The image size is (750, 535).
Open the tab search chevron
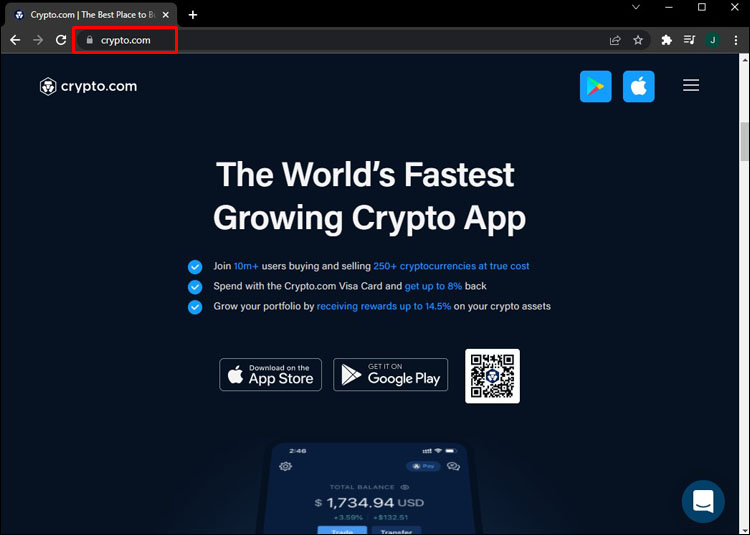(636, 7)
